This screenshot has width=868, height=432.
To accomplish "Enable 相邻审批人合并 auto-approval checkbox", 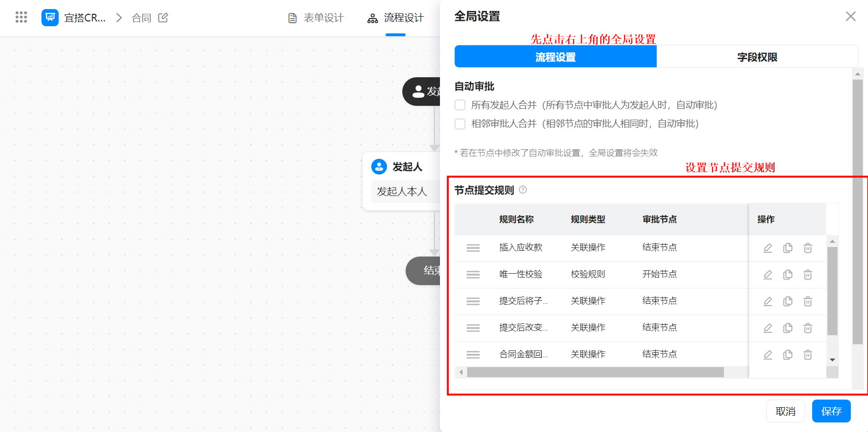I will click(460, 124).
